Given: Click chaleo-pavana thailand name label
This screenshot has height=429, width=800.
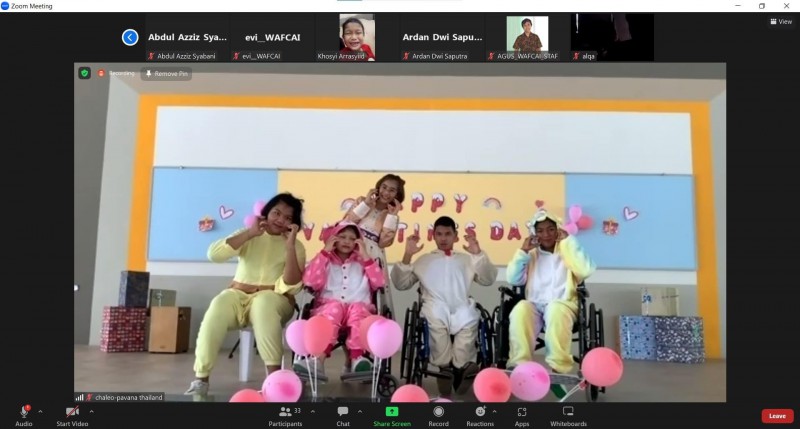Looking at the screenshot, I should 129,397.
